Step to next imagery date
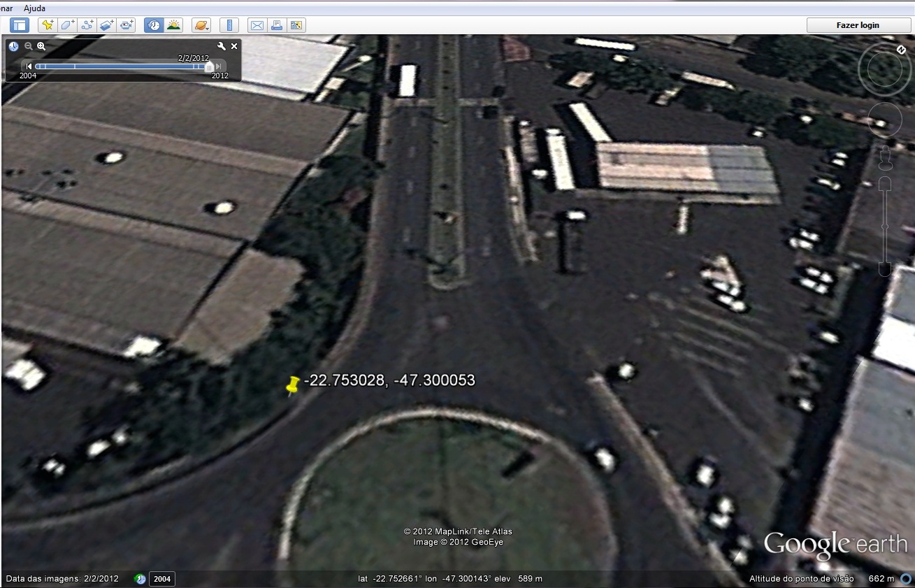This screenshot has width=915, height=588. [x=219, y=66]
